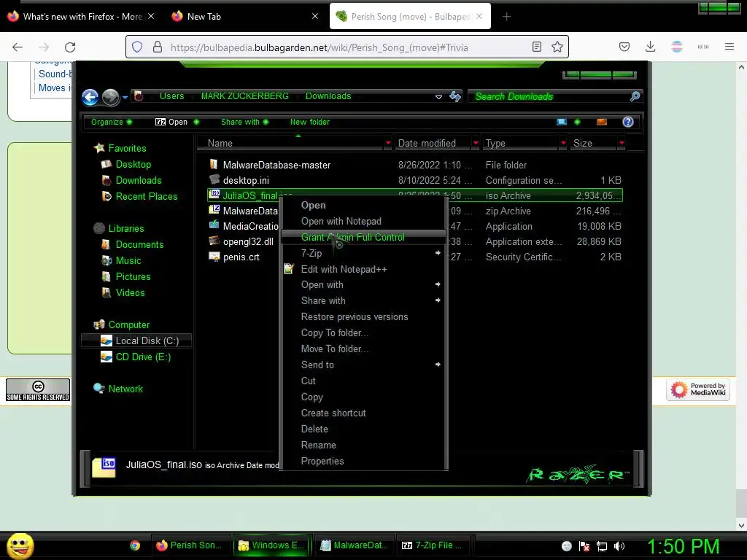Switch to What's new with Firefox tab

(x=82, y=17)
